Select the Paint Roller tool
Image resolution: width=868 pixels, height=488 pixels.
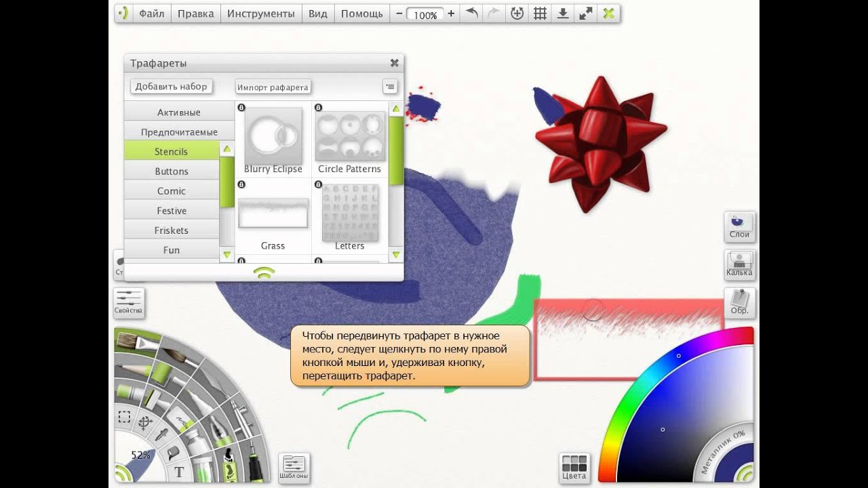click(x=163, y=375)
